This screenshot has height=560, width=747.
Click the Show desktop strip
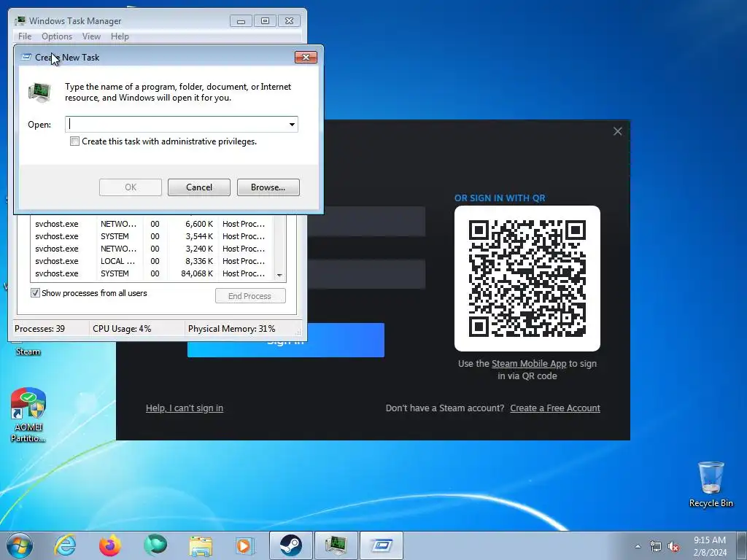click(x=742, y=545)
